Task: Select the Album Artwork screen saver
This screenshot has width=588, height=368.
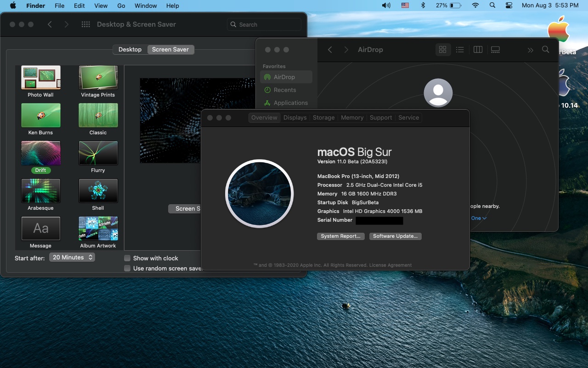Action: [x=98, y=228]
